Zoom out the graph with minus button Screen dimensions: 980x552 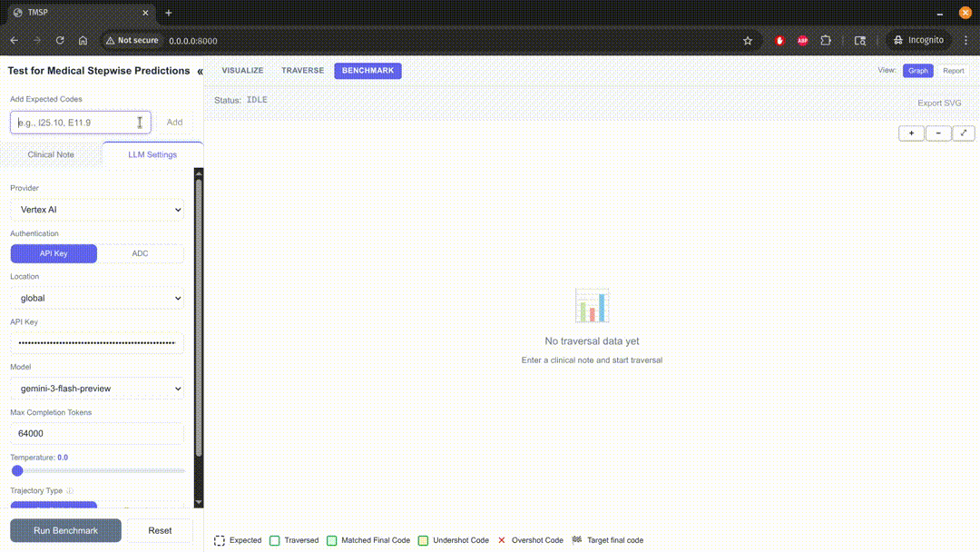click(938, 133)
